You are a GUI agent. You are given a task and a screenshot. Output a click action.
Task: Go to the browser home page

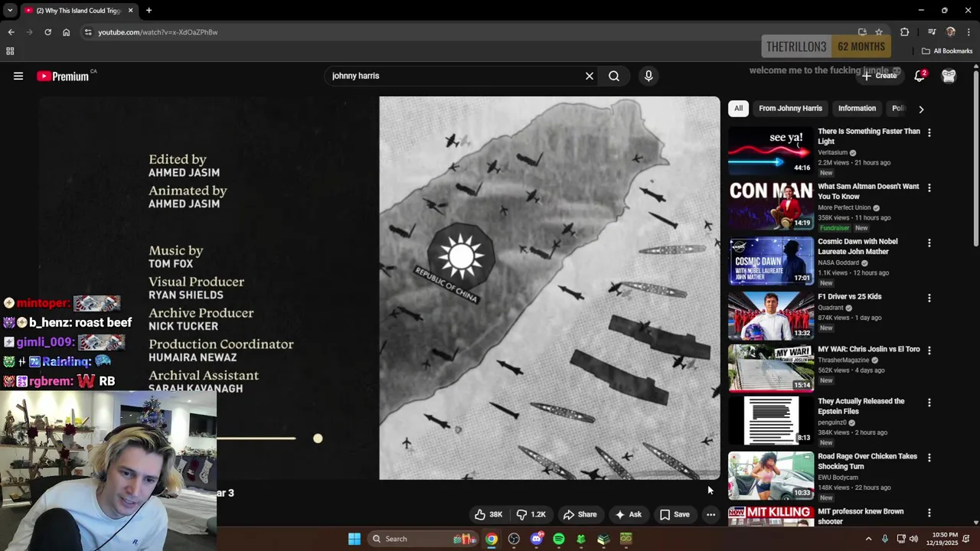tap(66, 32)
